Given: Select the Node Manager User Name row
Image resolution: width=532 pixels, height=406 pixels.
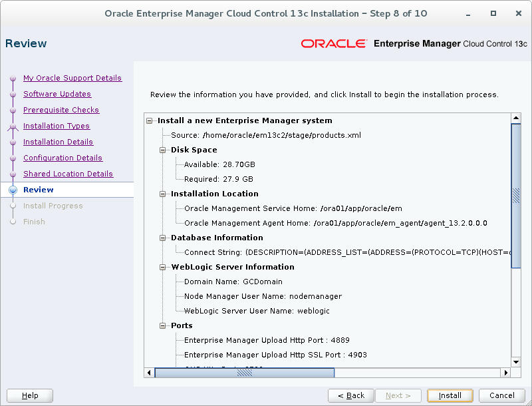Looking at the screenshot, I should [263, 296].
